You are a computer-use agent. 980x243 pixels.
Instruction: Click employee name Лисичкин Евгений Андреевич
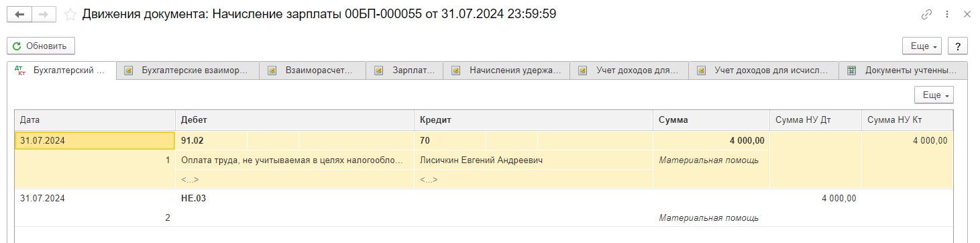tap(481, 160)
